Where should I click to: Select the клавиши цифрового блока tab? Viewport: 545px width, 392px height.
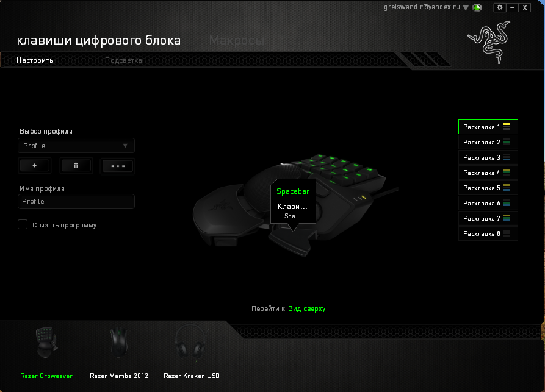[x=99, y=40]
